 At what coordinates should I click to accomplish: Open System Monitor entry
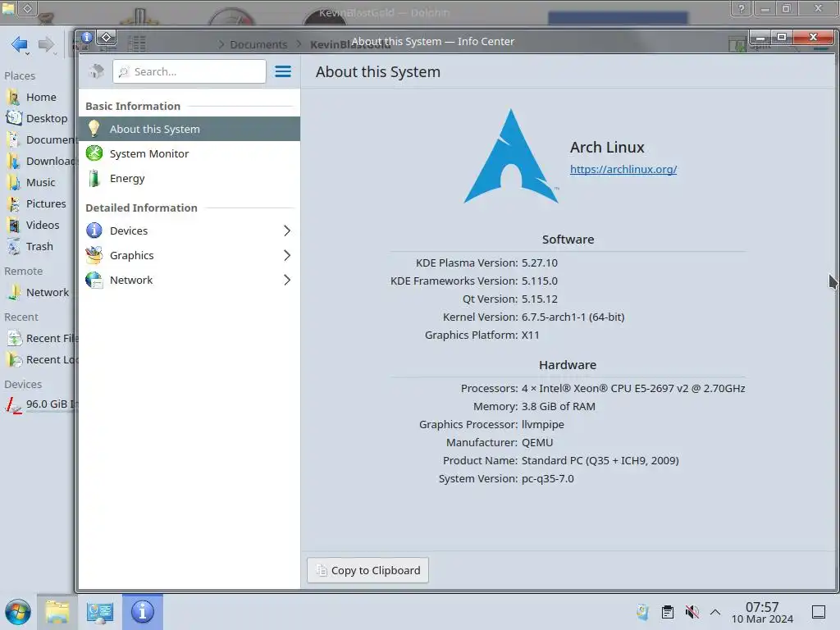(x=189, y=153)
